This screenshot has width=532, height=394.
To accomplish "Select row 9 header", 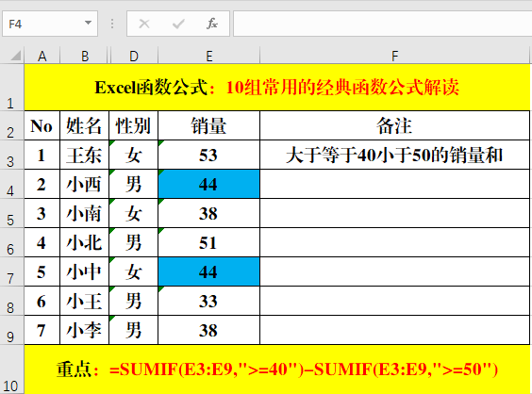I will click(12, 330).
